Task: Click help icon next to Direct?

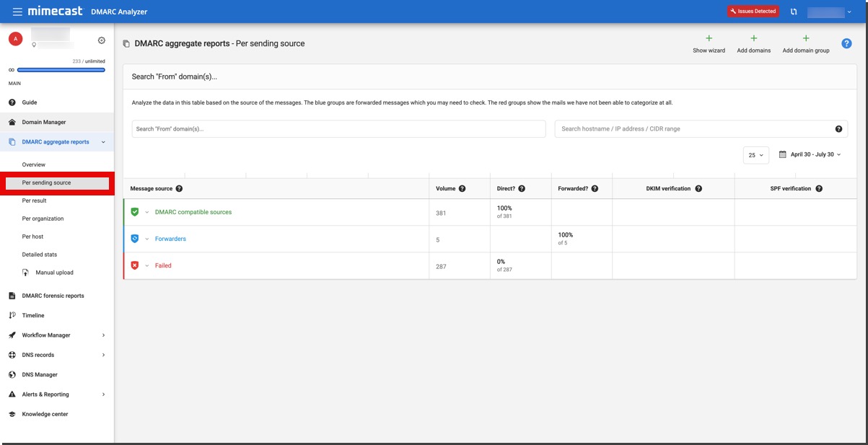Action: [x=522, y=189]
